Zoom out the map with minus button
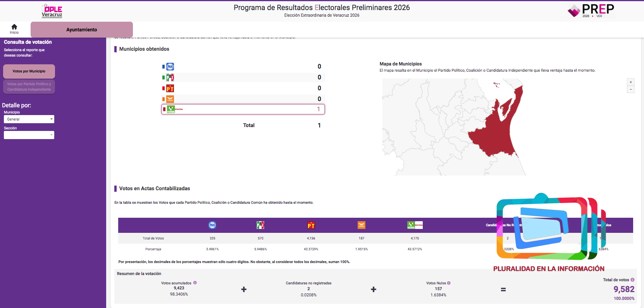The height and width of the screenshot is (308, 644). point(631,89)
